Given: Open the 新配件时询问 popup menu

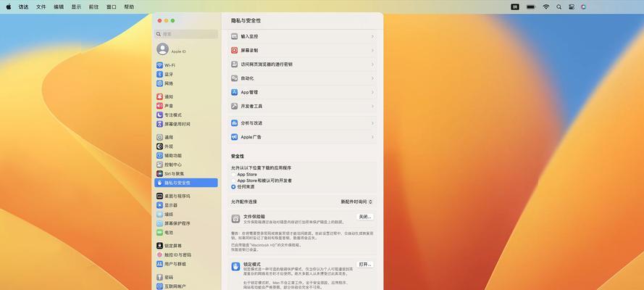Looking at the screenshot, I should tap(356, 202).
